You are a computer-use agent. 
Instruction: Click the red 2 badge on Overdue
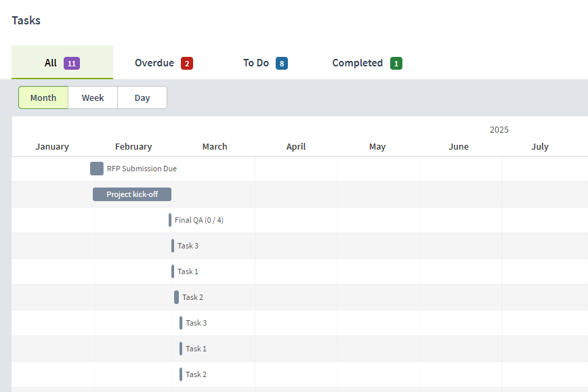coord(187,64)
